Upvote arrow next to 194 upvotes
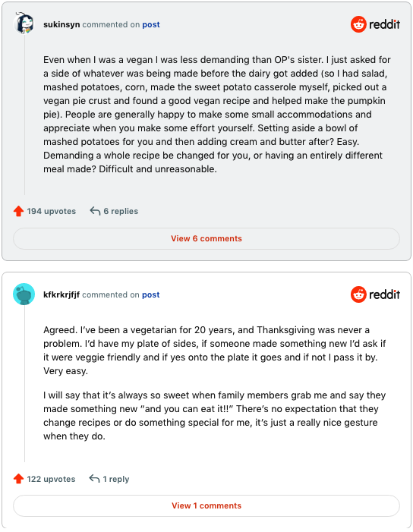 pyautogui.click(x=18, y=211)
